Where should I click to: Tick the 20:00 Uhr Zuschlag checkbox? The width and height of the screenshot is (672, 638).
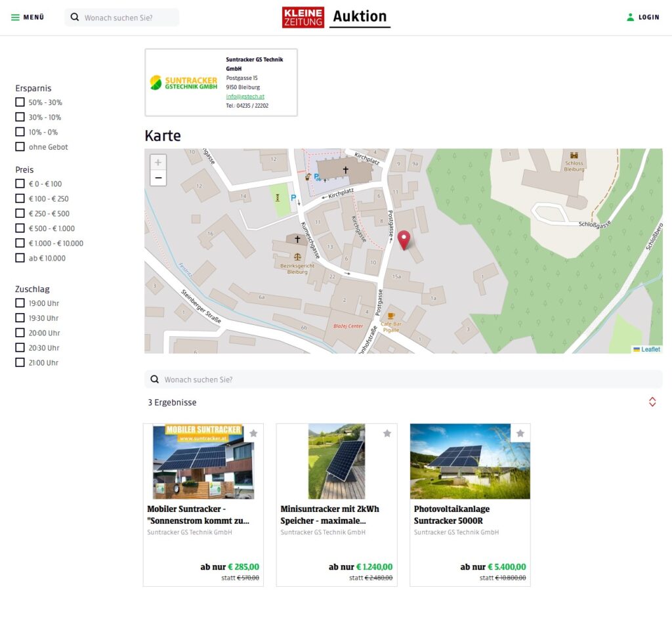(x=20, y=333)
